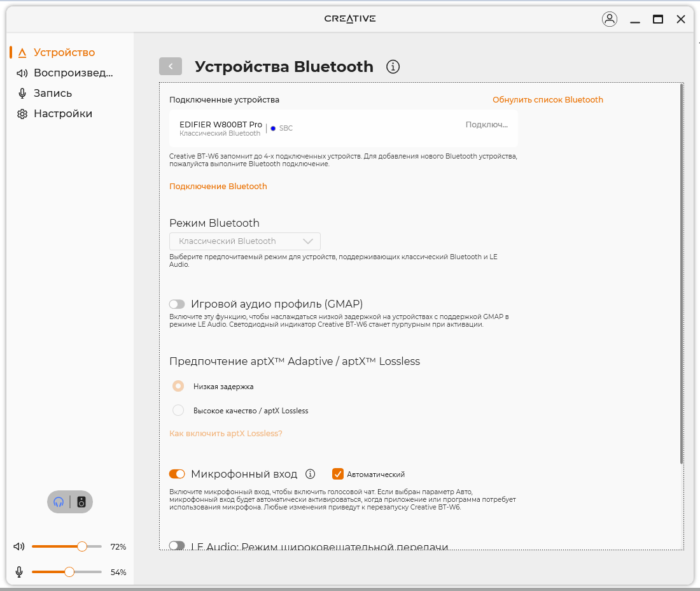Uncheck the Автоматический checkbox
This screenshot has height=591, width=700.
[x=338, y=474]
